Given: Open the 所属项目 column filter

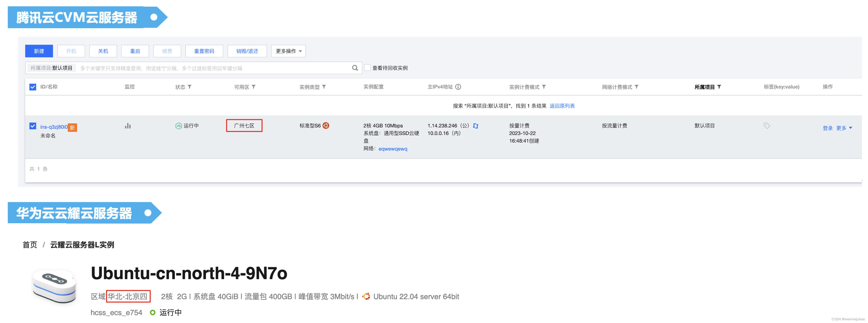Looking at the screenshot, I should [719, 87].
